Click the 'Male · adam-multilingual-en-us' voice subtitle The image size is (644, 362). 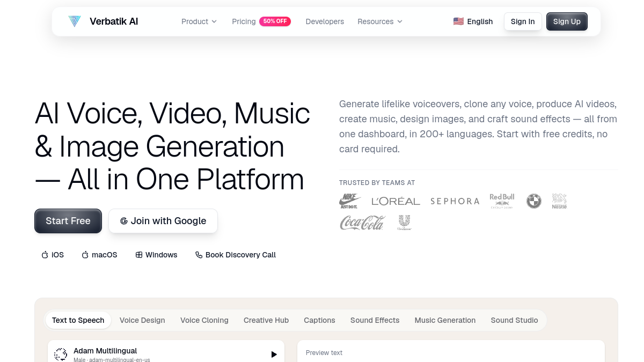112,359
